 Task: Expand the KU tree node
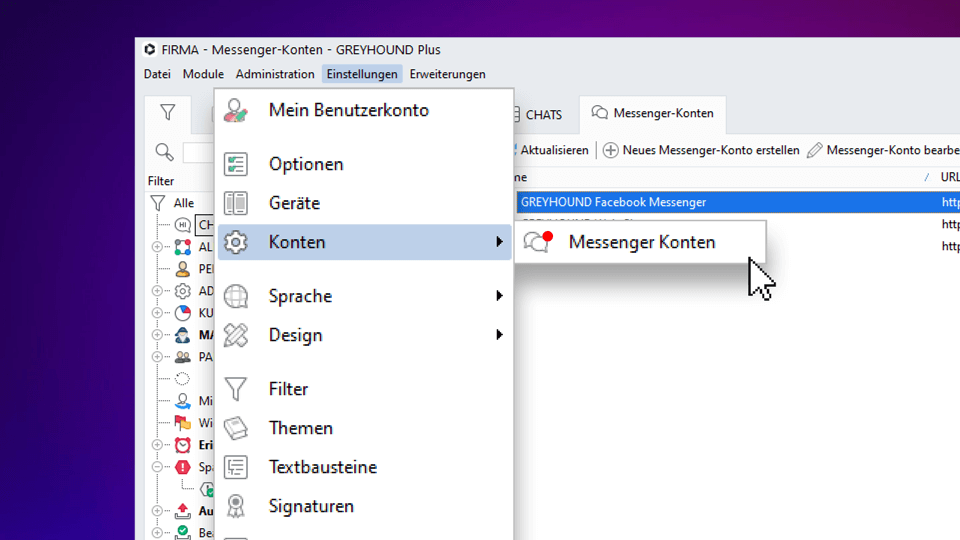coord(157,313)
